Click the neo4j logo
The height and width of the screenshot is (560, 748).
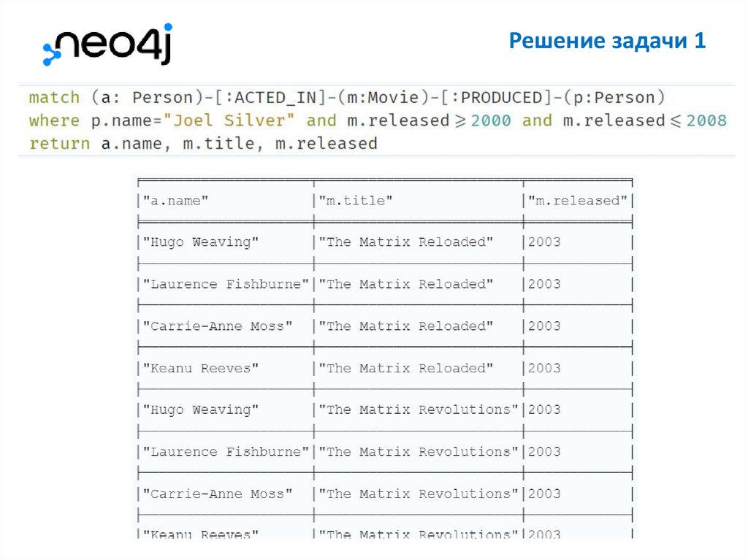(x=107, y=44)
